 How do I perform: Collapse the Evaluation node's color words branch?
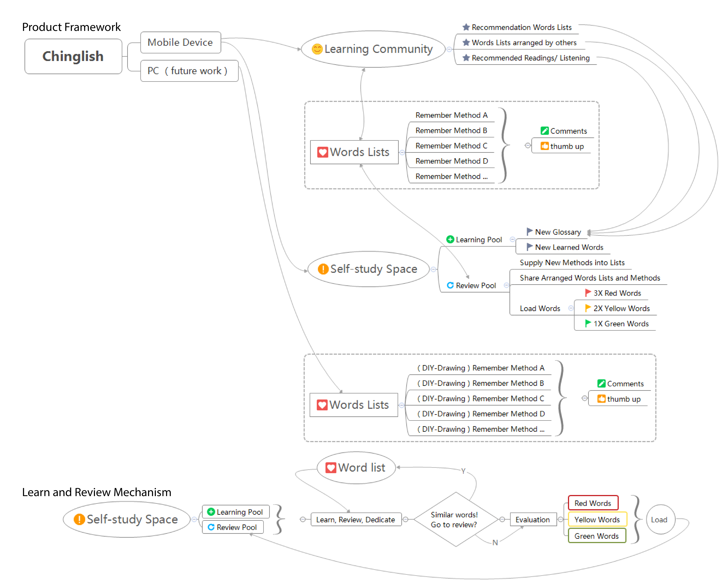tap(561, 520)
